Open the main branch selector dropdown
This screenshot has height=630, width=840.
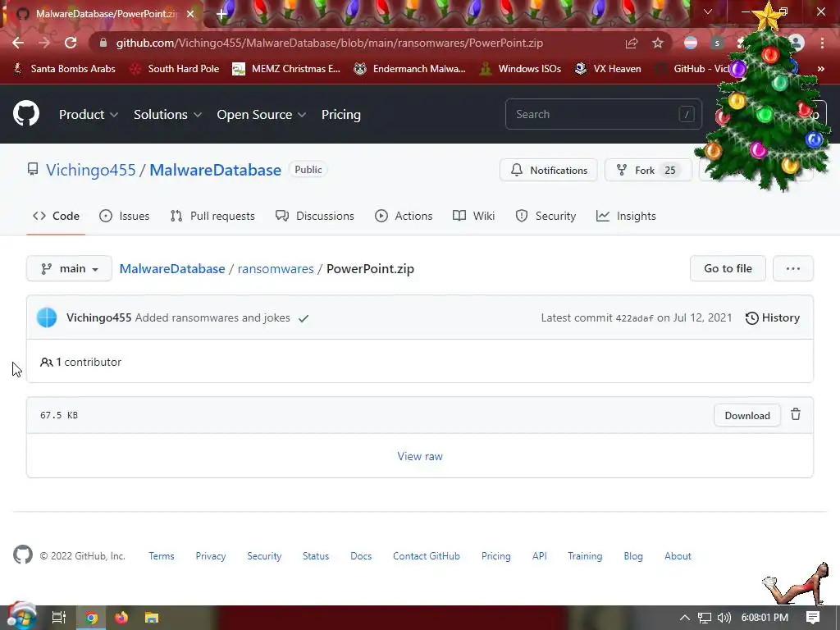click(x=69, y=268)
